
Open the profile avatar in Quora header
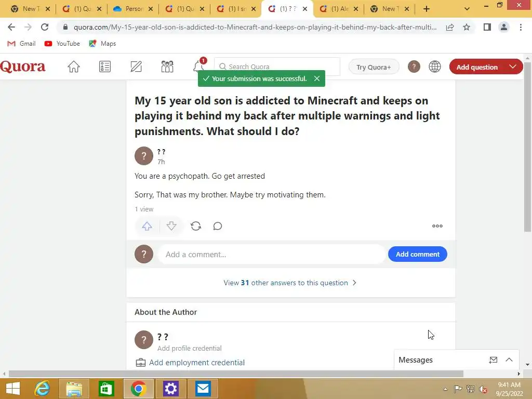point(414,66)
